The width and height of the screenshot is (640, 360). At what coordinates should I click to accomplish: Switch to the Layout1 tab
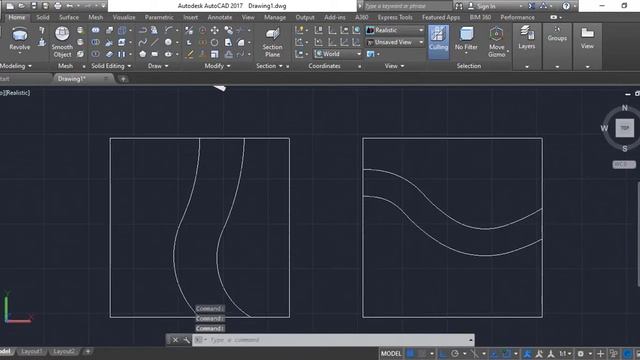tap(31, 351)
